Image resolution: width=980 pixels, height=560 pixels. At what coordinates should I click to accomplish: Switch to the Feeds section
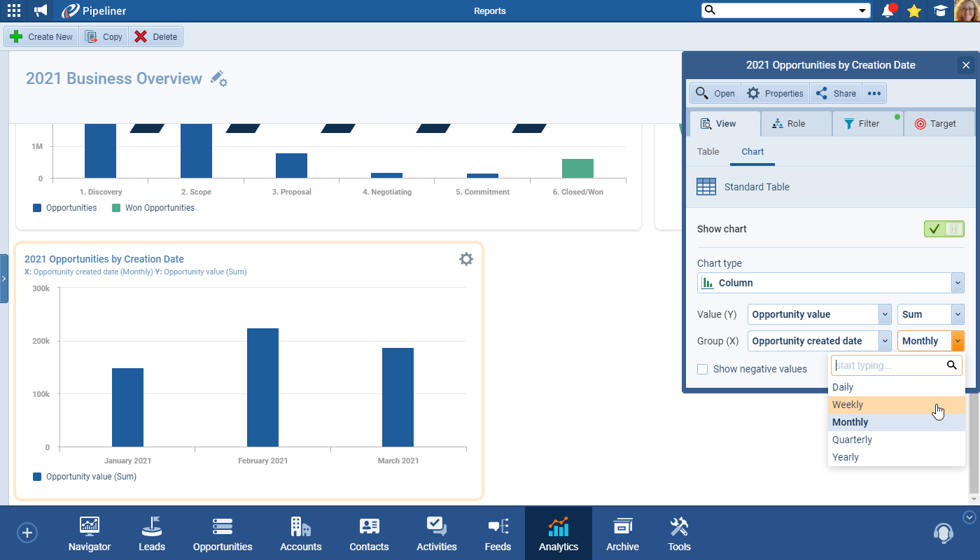click(498, 533)
